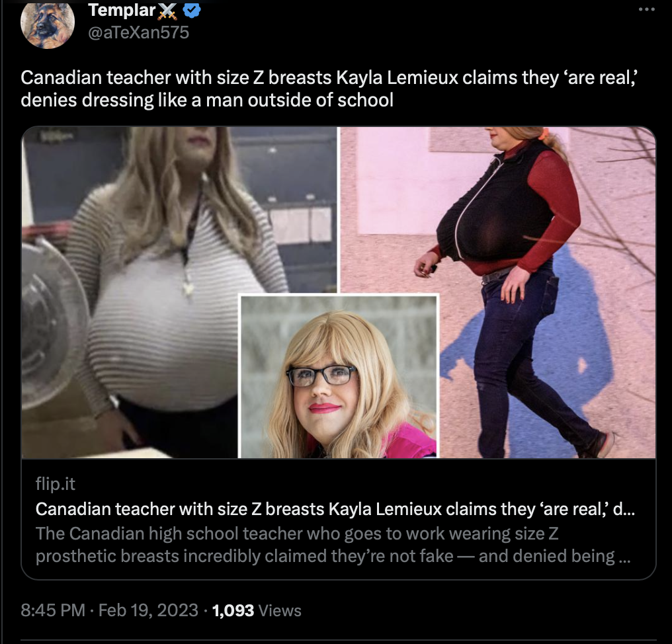Viewport: 672px width, 644px height.
Task: View the 1,093 Views count
Action: (257, 610)
